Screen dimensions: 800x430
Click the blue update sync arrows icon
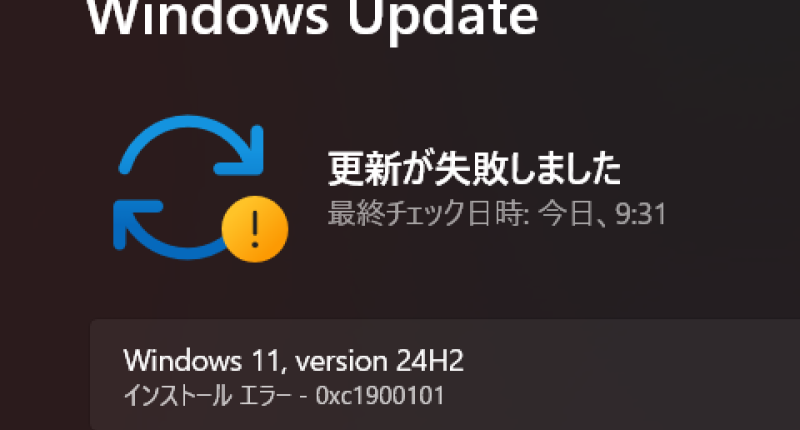(200, 188)
